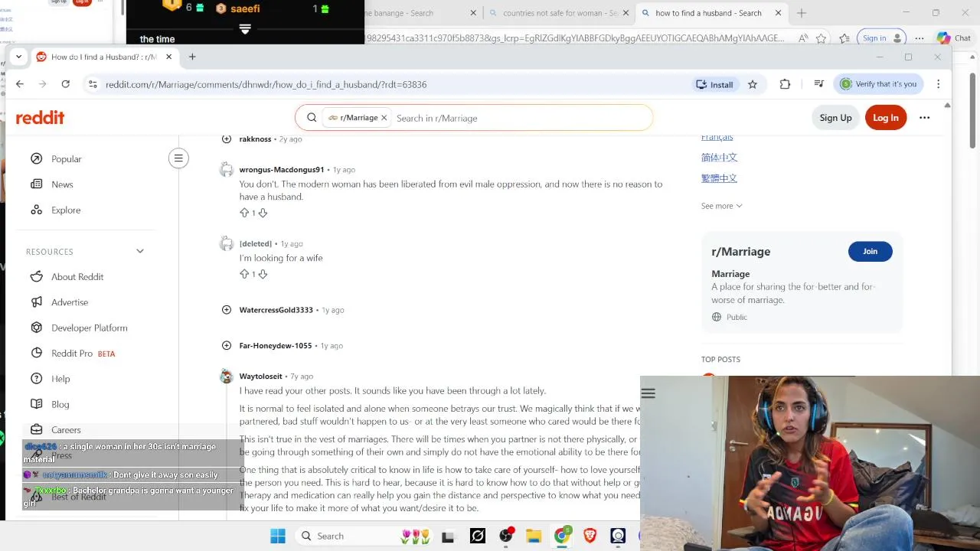Image resolution: width=980 pixels, height=551 pixels.
Task: Open the media control icon in toolbar
Action: [x=818, y=84]
